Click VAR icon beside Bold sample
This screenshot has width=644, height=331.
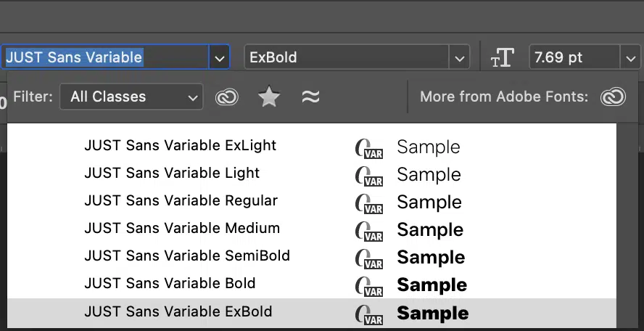369,286
